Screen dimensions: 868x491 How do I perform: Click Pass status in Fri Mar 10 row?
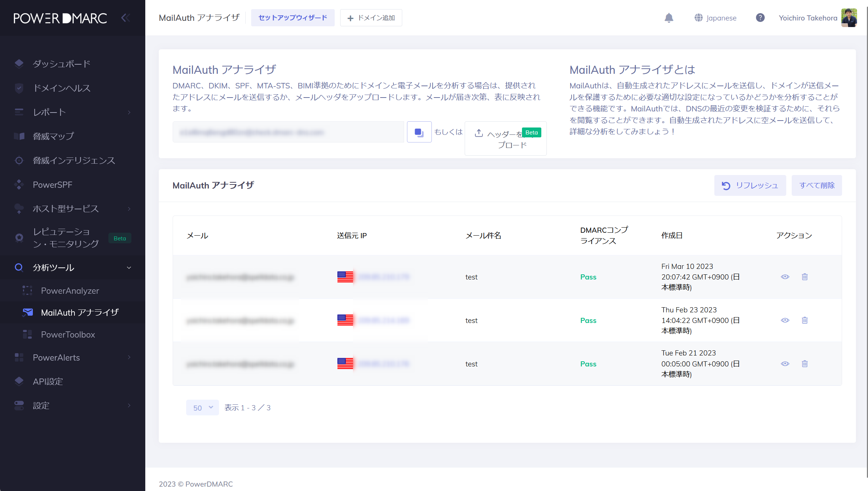tap(588, 277)
